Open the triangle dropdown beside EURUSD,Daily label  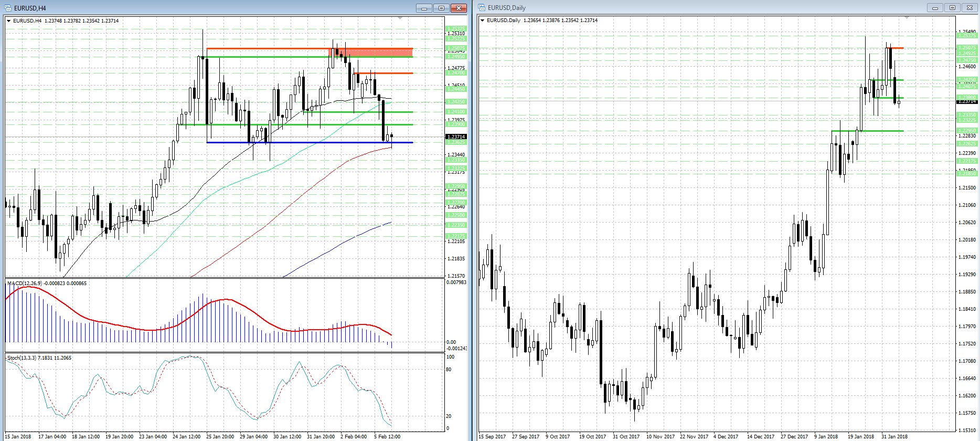[x=483, y=20]
